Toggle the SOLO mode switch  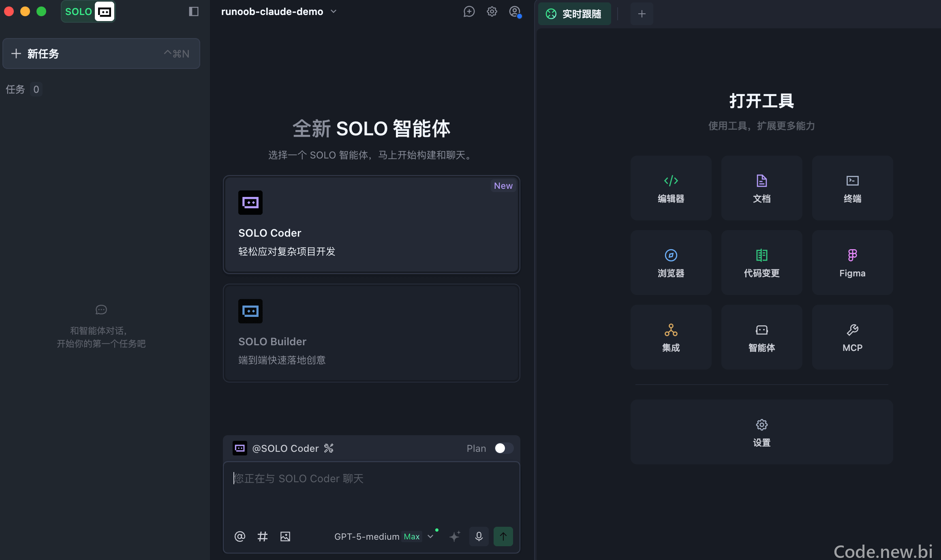pos(88,11)
